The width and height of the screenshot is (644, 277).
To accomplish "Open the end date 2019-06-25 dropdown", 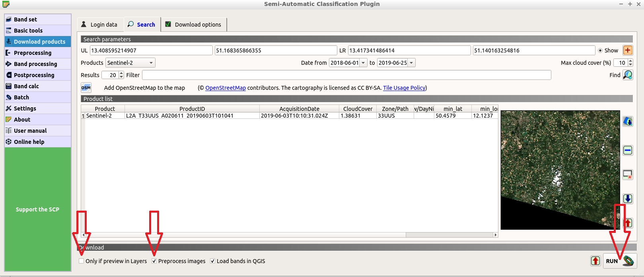I will [x=411, y=63].
